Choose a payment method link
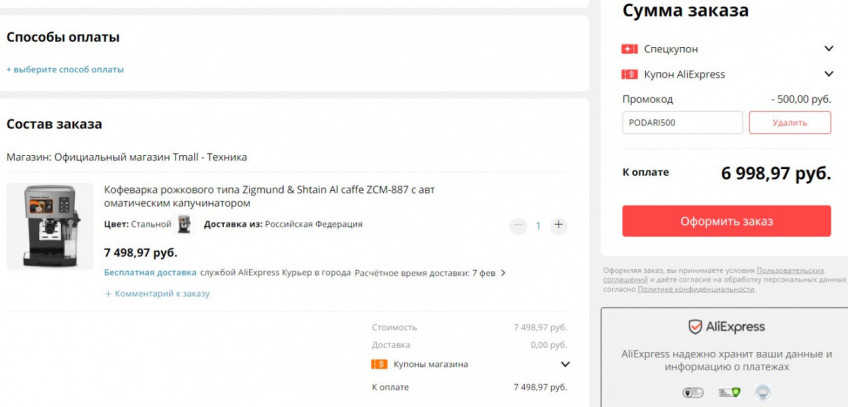Viewport: 848px width, 407px height. click(66, 70)
